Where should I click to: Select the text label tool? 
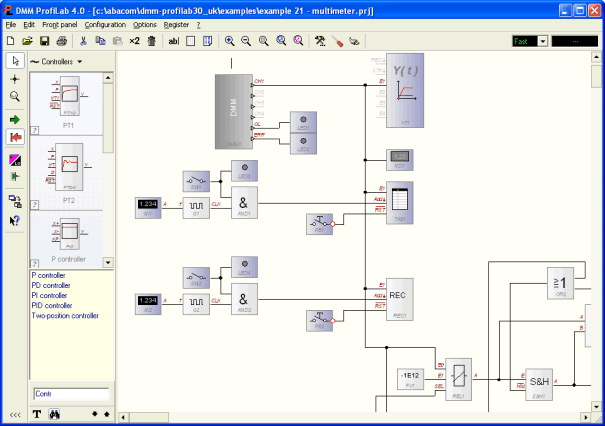coord(174,41)
